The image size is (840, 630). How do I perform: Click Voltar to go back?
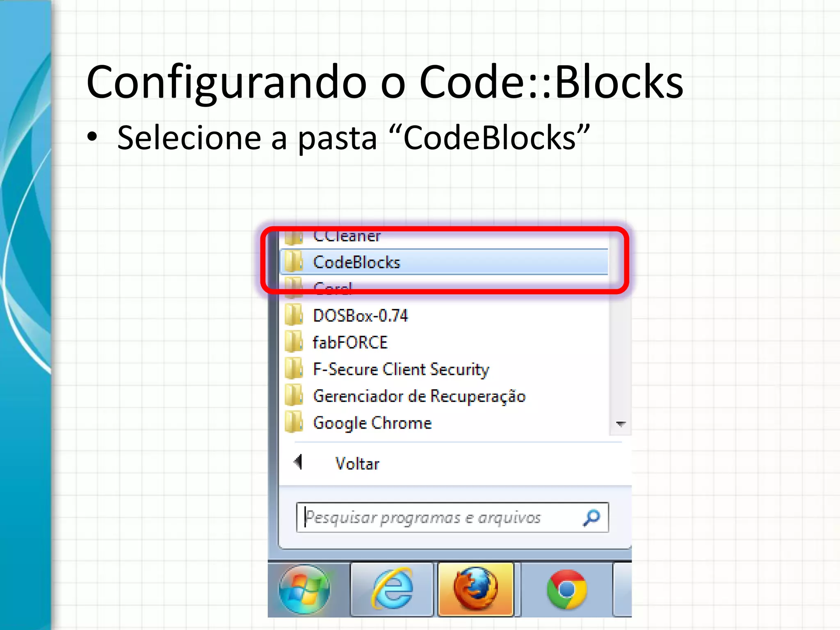357,463
